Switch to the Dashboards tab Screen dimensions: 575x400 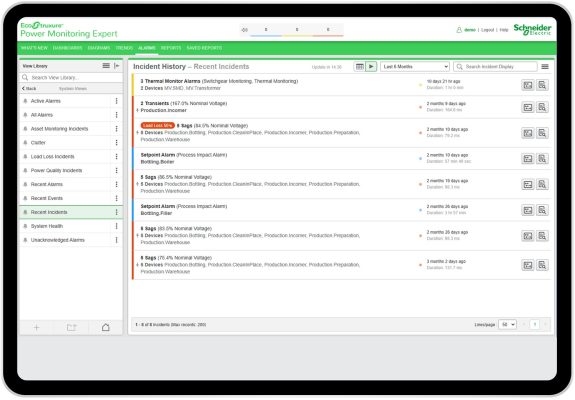click(x=67, y=48)
